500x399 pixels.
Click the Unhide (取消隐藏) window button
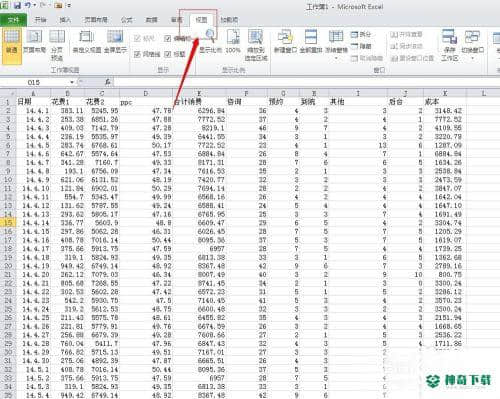click(x=367, y=58)
